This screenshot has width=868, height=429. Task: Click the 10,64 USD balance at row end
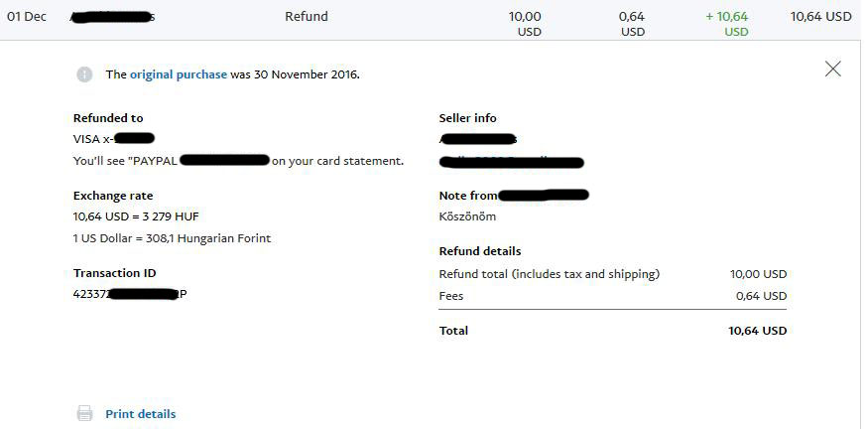[x=821, y=17]
